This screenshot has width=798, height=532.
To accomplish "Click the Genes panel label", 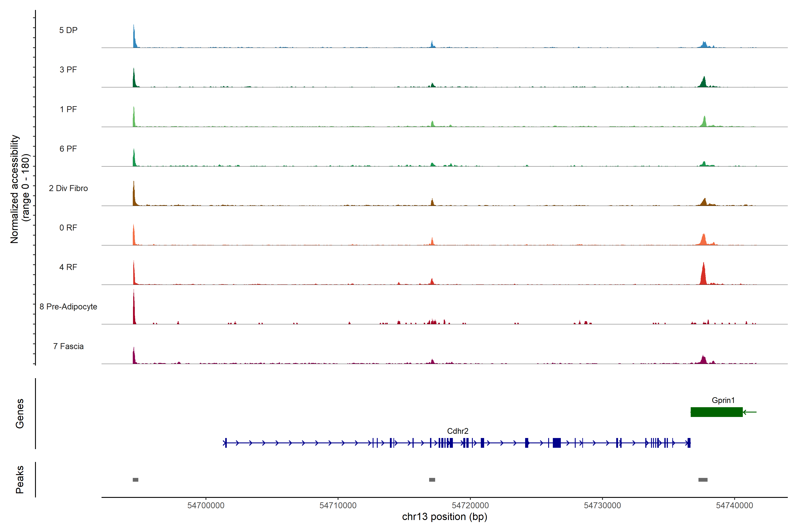I will click(20, 414).
